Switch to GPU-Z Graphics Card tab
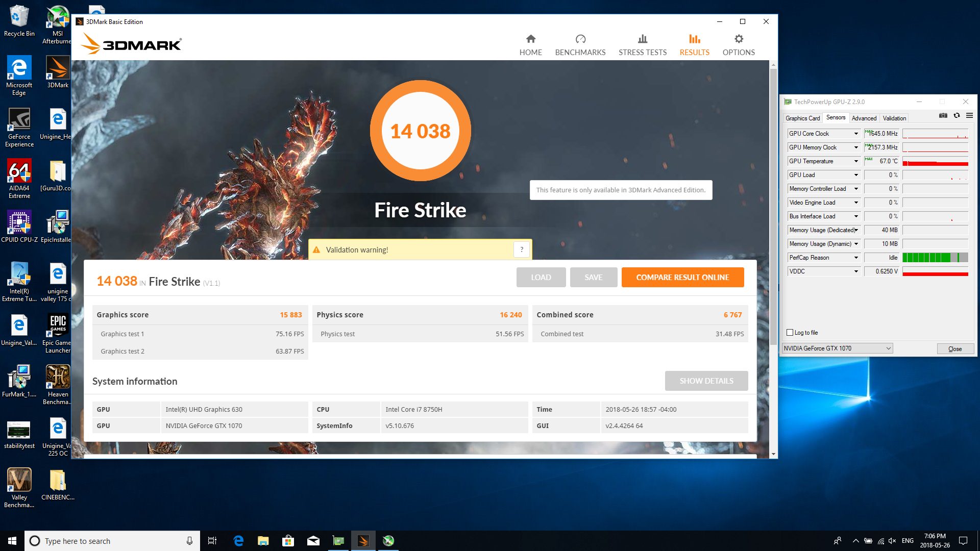 (802, 118)
